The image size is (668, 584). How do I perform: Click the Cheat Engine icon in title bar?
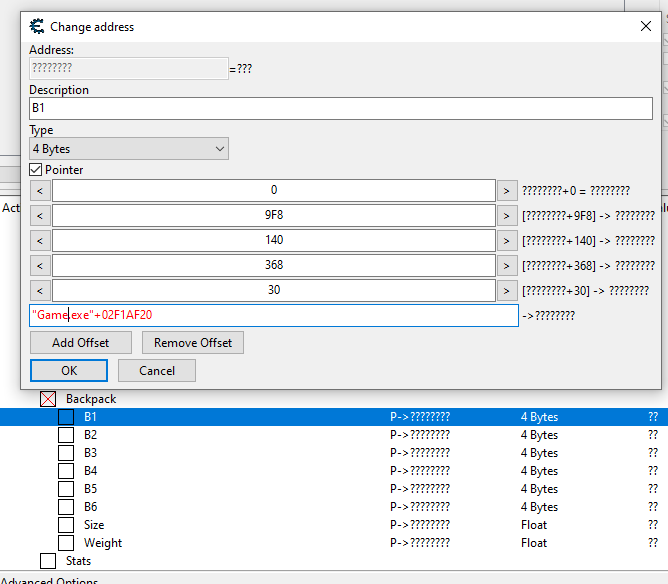point(38,27)
